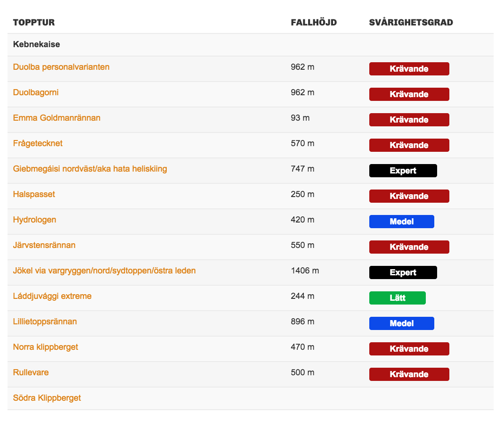Image resolution: width=504 pixels, height=429 pixels.
Task: Open the Frågetecknet tour
Action: tap(38, 143)
